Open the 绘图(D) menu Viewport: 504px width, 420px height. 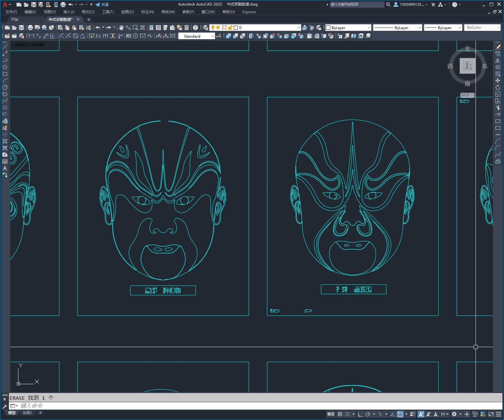[127, 12]
